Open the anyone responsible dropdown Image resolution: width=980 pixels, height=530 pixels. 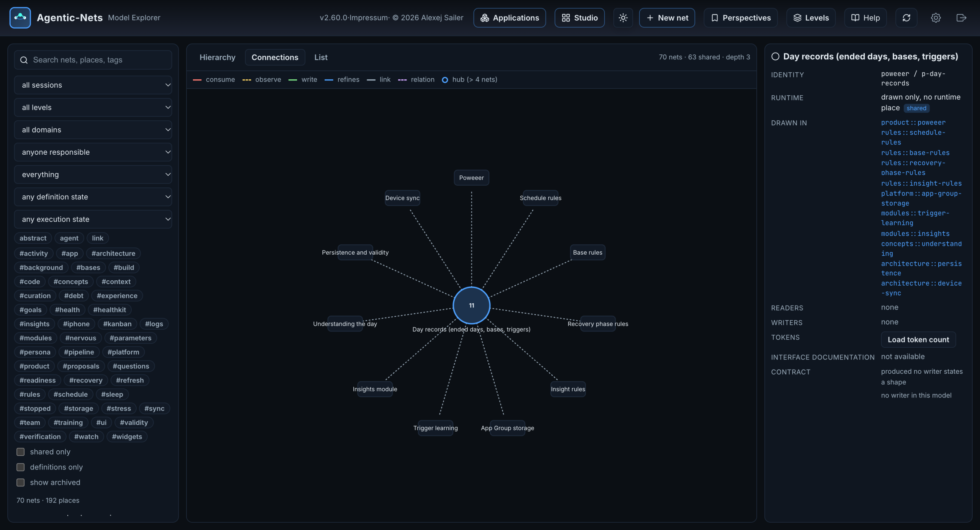(93, 152)
